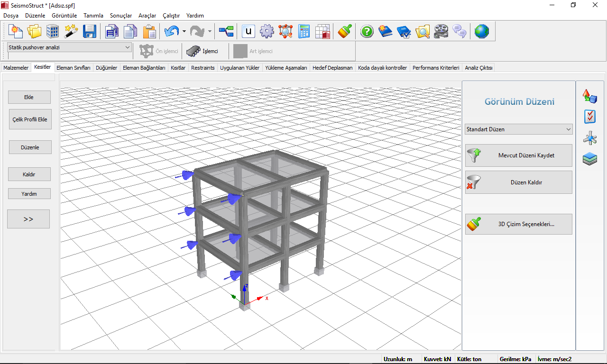Switch to the Malzemeler tab
Viewport: 607px width, 364px height.
point(16,68)
